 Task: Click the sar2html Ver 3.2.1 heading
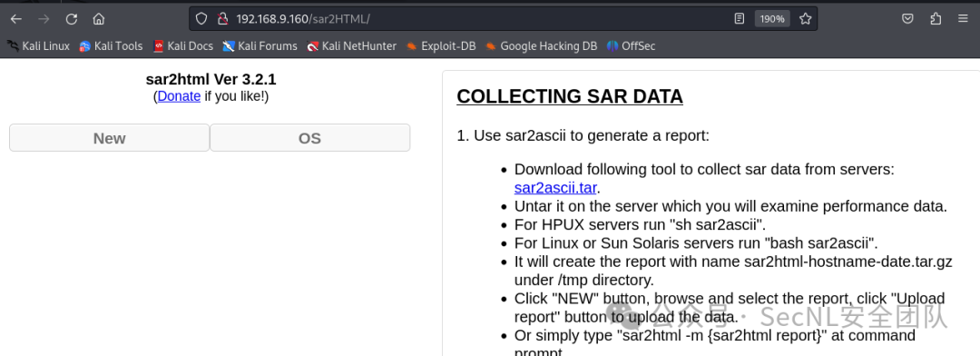[211, 79]
